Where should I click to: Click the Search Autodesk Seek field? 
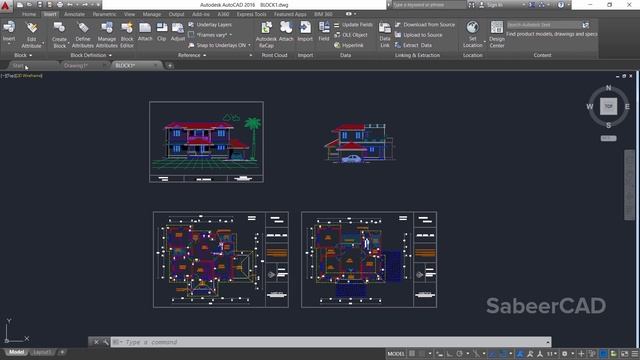coord(543,25)
